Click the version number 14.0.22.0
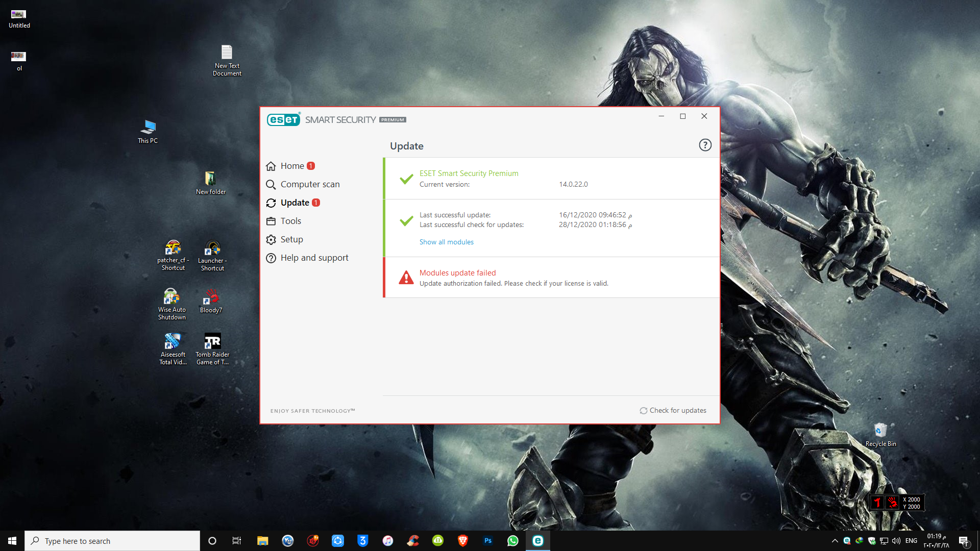The width and height of the screenshot is (980, 551). (x=573, y=184)
